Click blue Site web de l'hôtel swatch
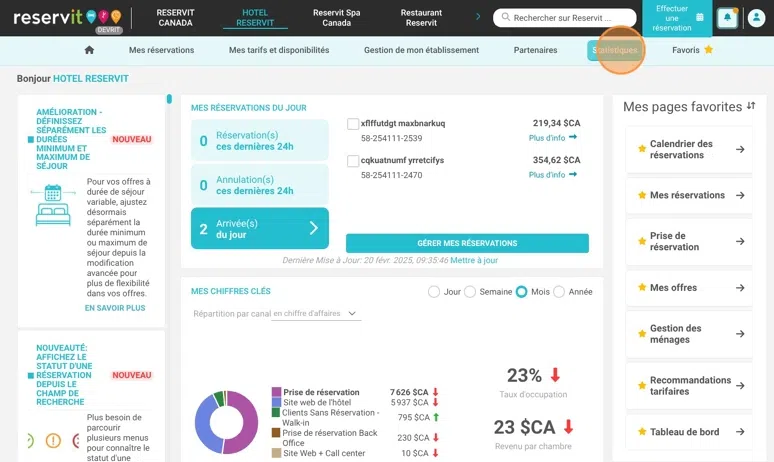This screenshot has width=774, height=462. (276, 402)
